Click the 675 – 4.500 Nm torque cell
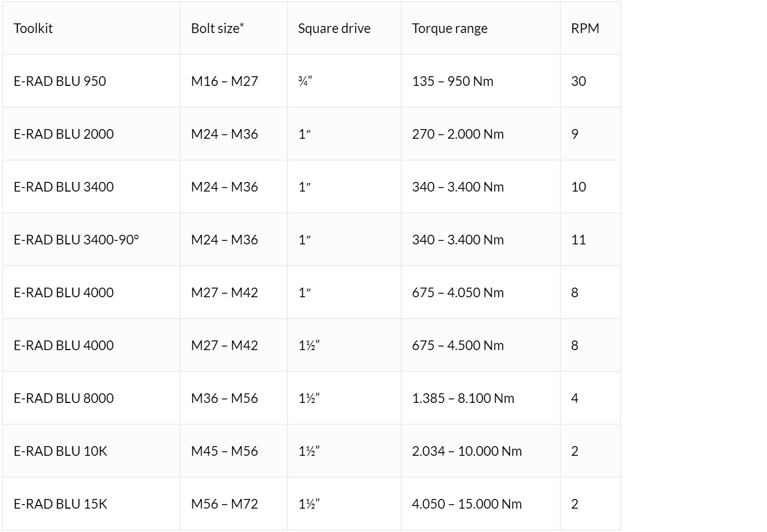The image size is (767, 532). (x=458, y=345)
